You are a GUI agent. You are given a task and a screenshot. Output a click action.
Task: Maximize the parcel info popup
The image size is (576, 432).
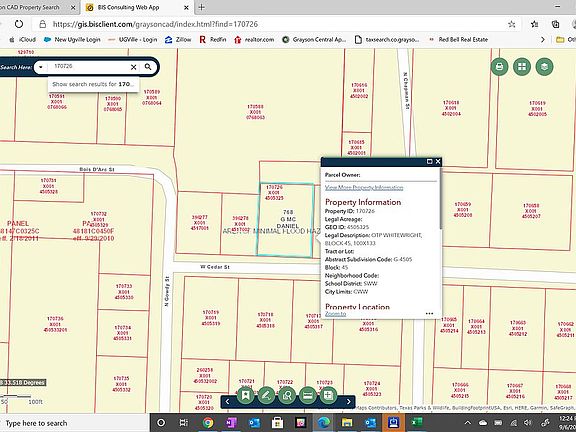pyautogui.click(x=429, y=161)
